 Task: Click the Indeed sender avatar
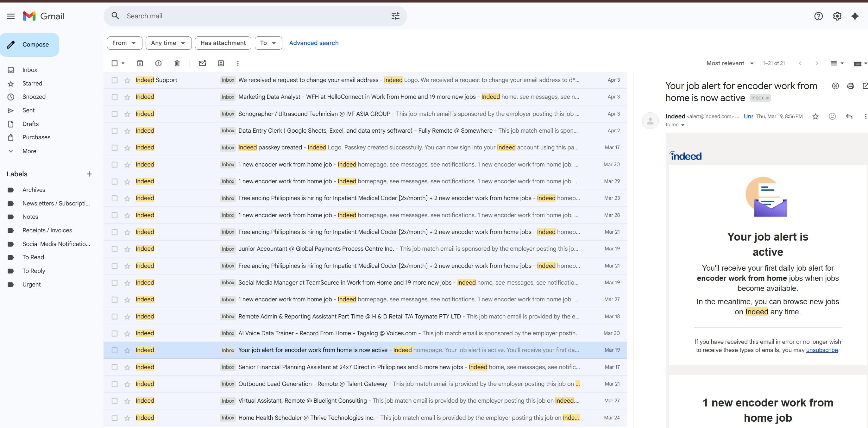[650, 121]
